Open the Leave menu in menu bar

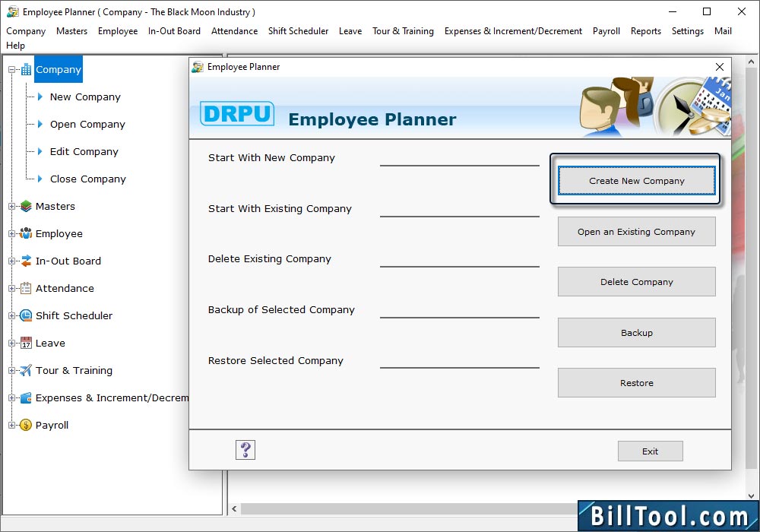[x=350, y=31]
